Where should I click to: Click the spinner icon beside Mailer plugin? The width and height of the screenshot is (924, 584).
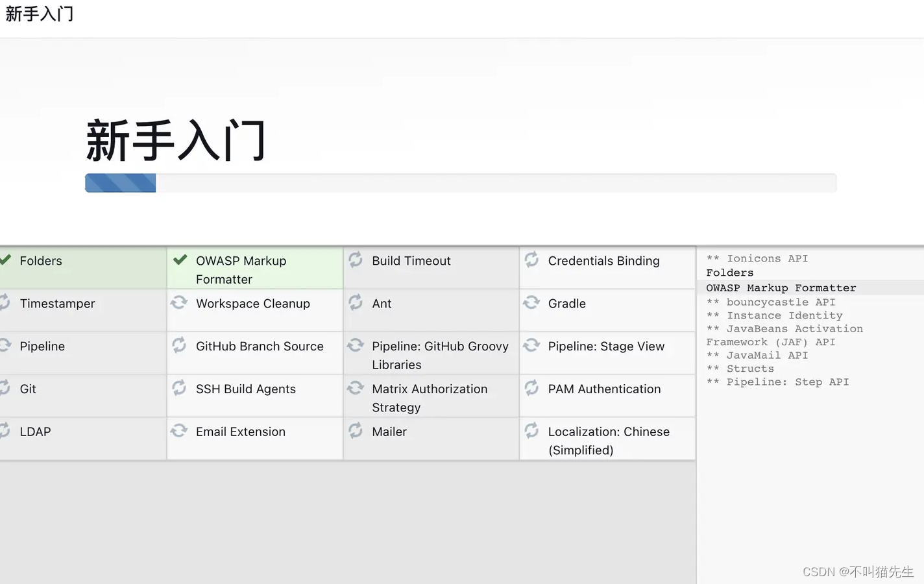pos(356,431)
